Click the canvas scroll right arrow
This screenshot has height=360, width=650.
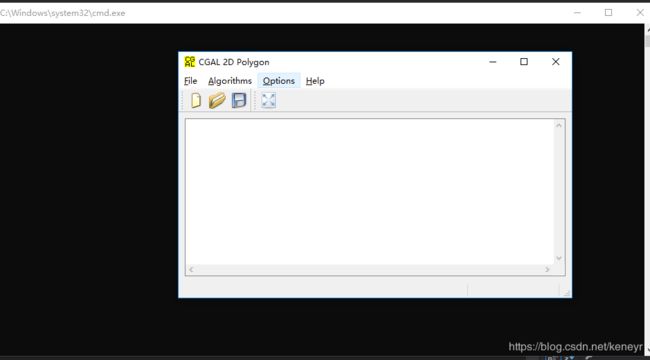tap(547, 270)
